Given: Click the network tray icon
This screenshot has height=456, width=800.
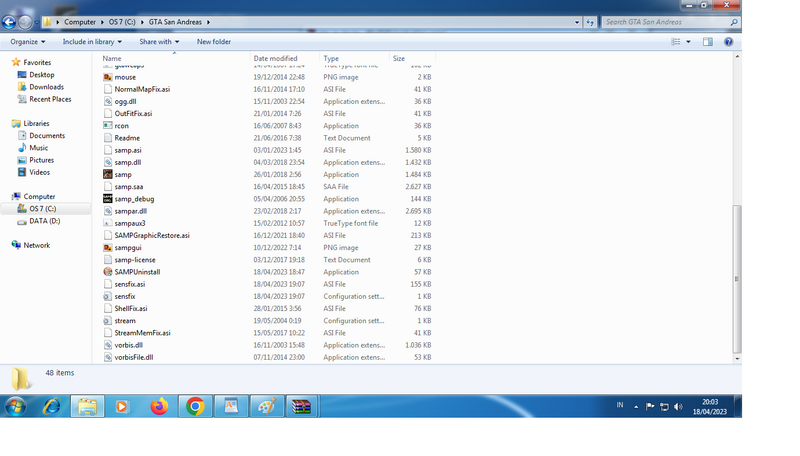Looking at the screenshot, I should pyautogui.click(x=664, y=407).
